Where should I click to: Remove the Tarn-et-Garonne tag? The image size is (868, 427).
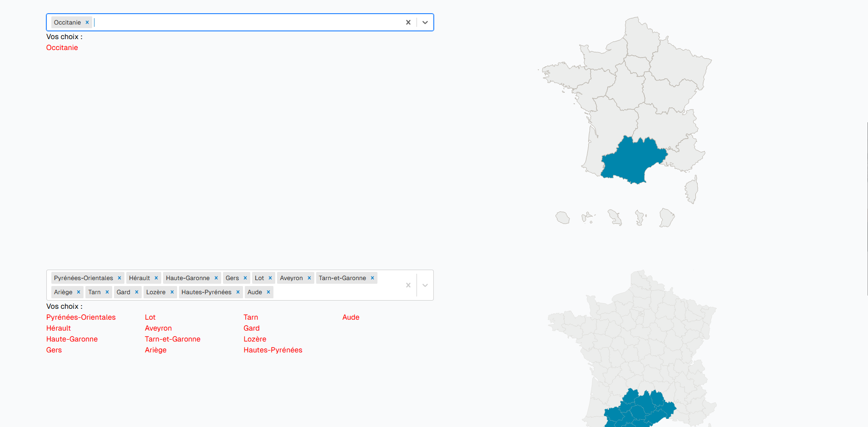point(372,278)
